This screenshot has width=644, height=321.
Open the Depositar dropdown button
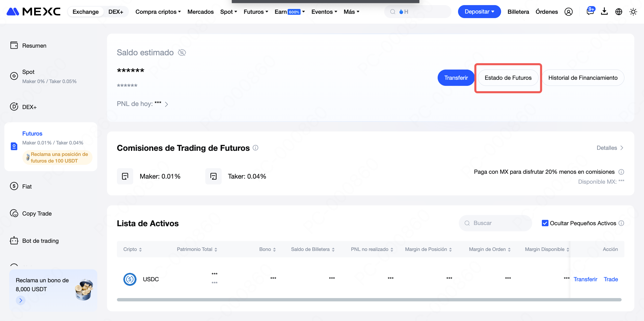[x=479, y=12]
